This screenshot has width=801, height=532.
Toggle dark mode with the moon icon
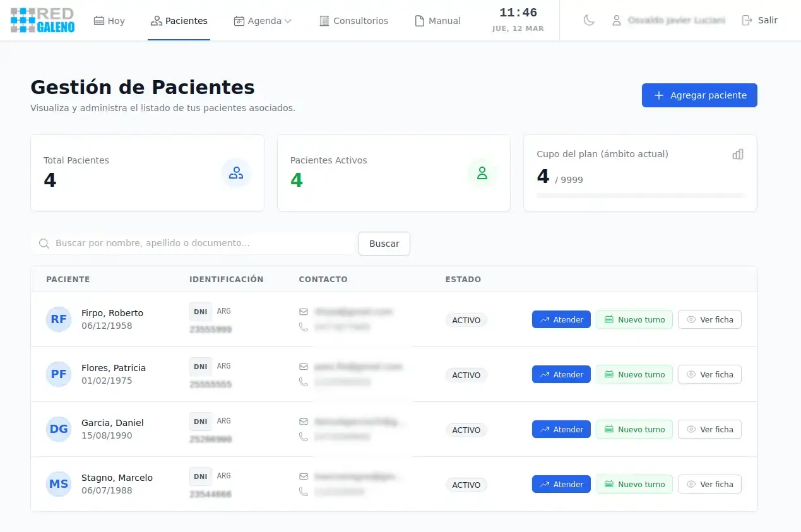point(588,20)
